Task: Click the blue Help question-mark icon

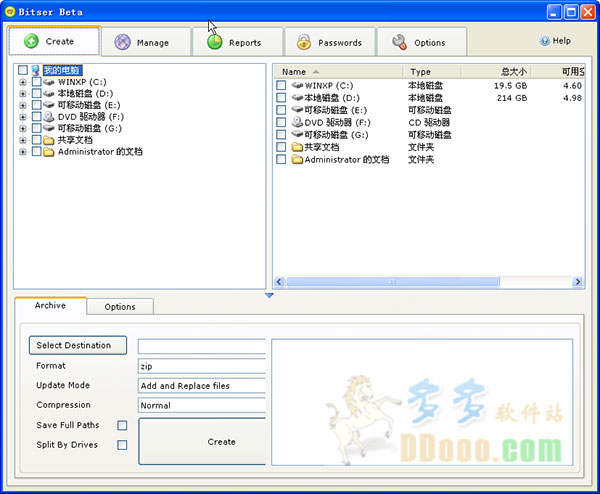Action: coord(545,41)
